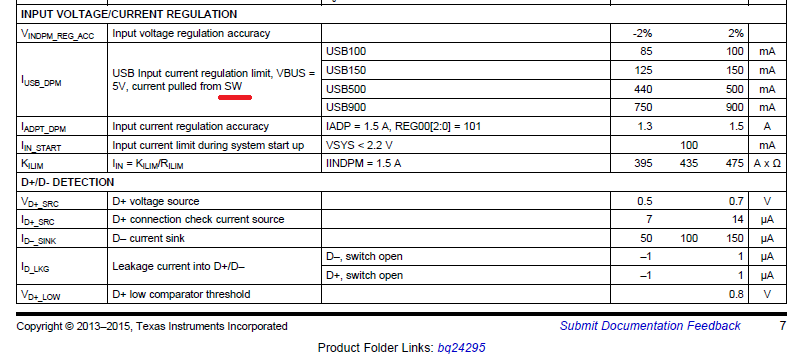Select the USB150 test condition cell
Viewport: 795px width, 361px height.
coord(346,70)
